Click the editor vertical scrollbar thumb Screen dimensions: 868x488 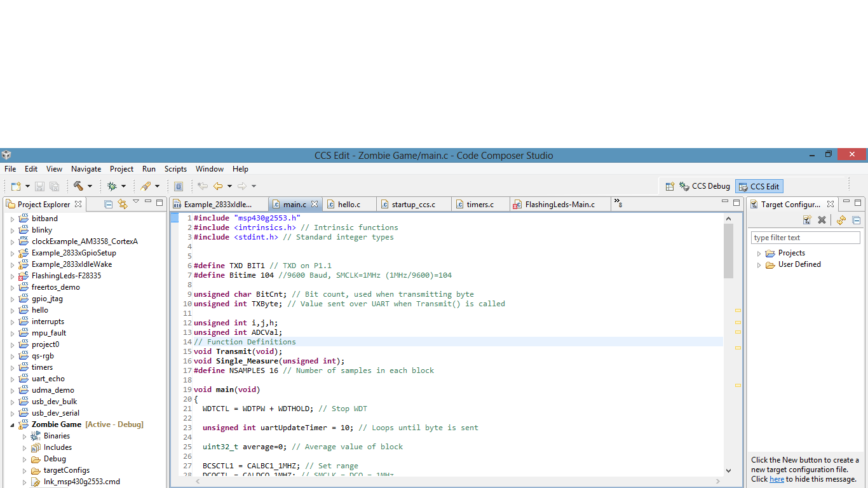pos(729,250)
